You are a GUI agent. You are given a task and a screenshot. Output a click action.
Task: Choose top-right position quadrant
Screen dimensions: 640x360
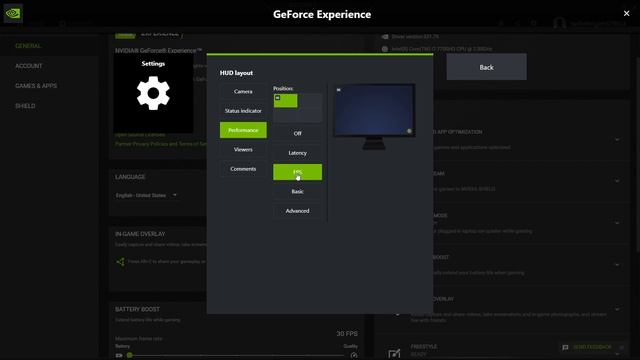(310, 101)
